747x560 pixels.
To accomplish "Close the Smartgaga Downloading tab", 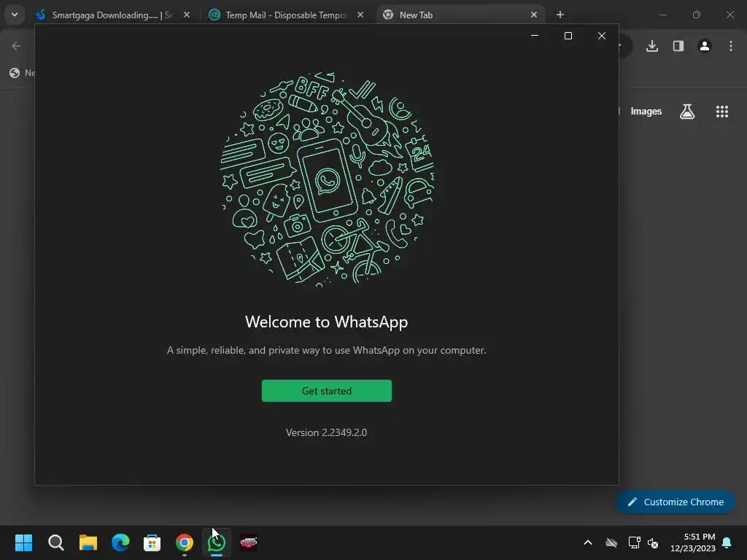I will pyautogui.click(x=187, y=15).
